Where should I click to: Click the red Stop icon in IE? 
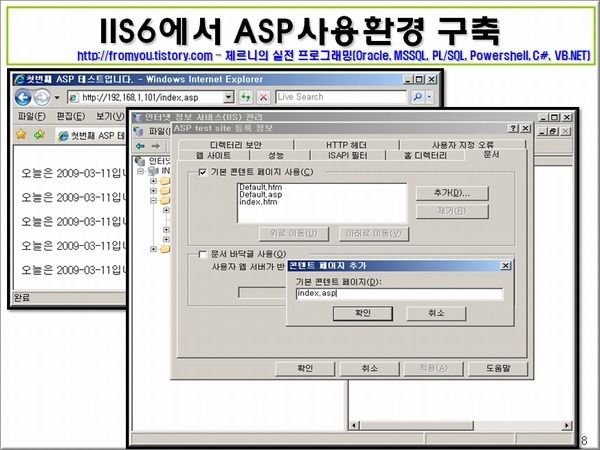click(264, 97)
